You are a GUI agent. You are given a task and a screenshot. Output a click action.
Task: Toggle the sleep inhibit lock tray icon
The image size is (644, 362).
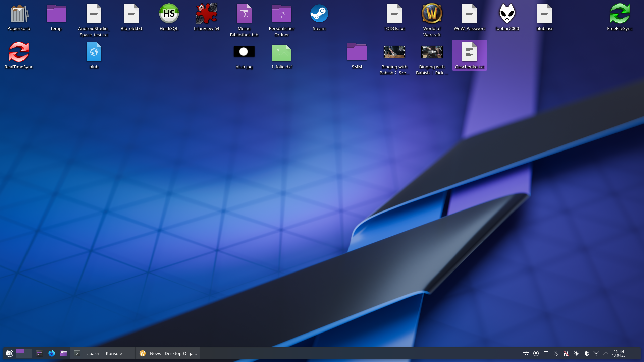tap(566, 353)
